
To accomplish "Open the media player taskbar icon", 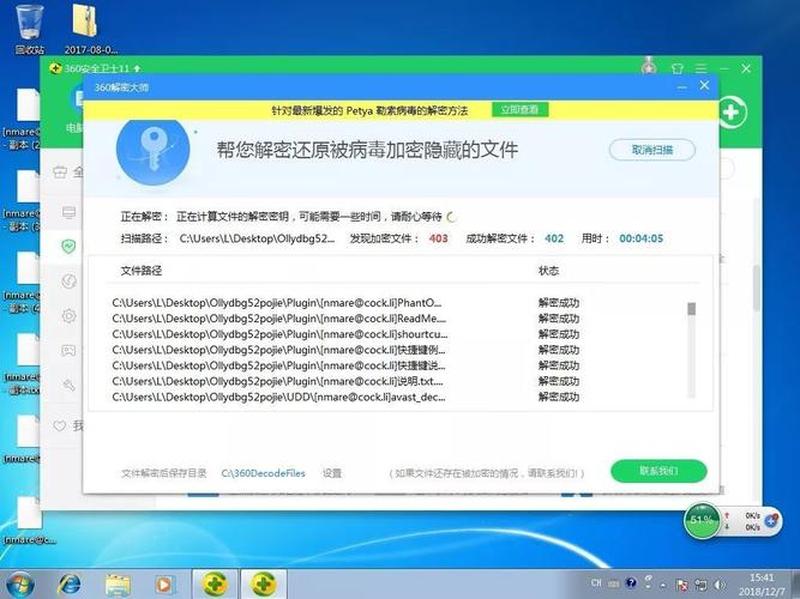I will pos(165,585).
